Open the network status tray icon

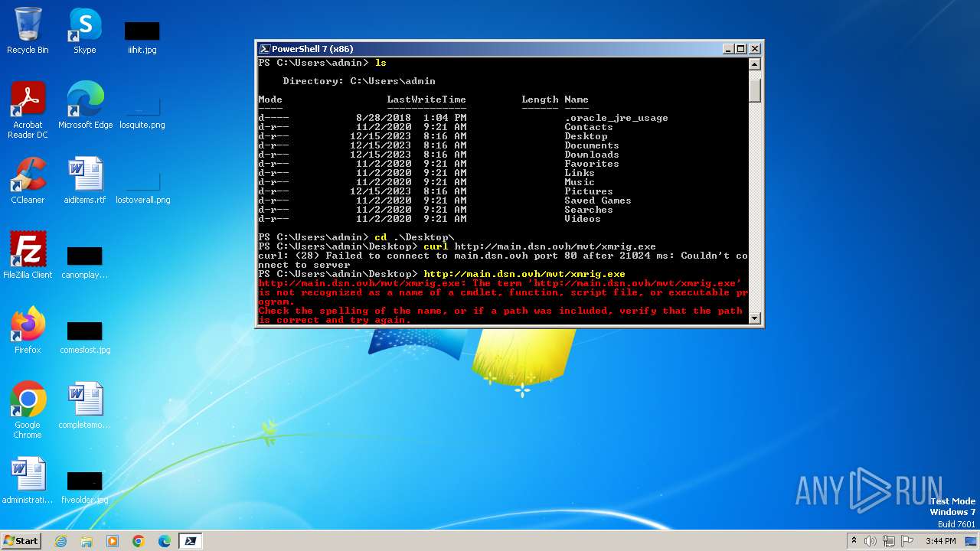(x=889, y=541)
